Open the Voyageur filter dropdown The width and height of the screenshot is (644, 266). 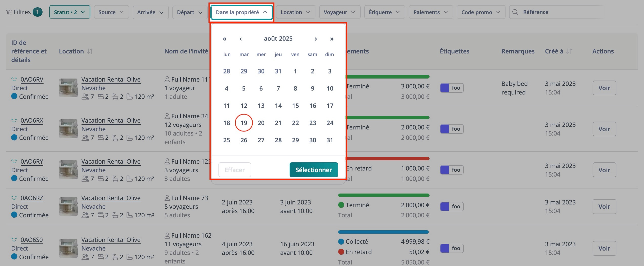point(340,12)
